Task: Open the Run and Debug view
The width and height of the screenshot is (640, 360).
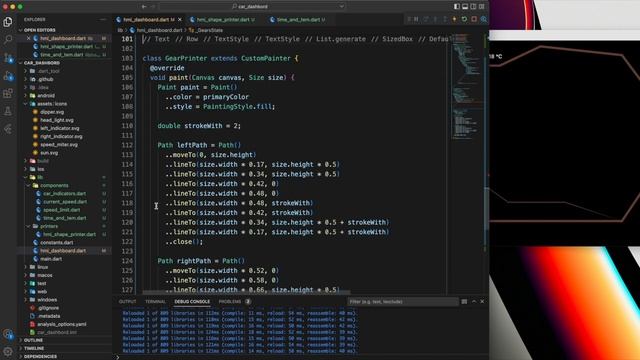Action: (8, 76)
